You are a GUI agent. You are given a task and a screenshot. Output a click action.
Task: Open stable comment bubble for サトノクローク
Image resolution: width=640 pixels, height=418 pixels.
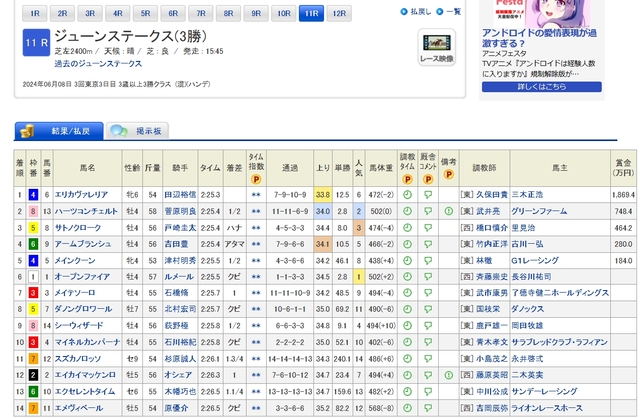[429, 228]
